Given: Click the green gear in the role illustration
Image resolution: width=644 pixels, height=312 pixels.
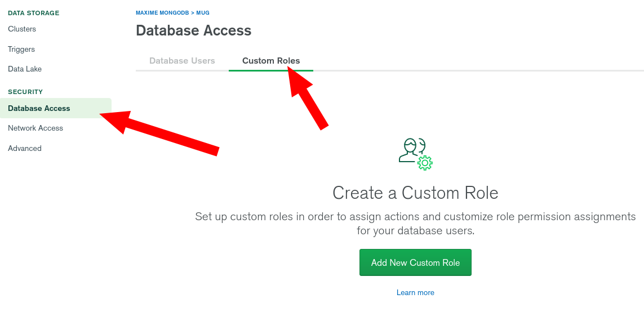Looking at the screenshot, I should (425, 163).
